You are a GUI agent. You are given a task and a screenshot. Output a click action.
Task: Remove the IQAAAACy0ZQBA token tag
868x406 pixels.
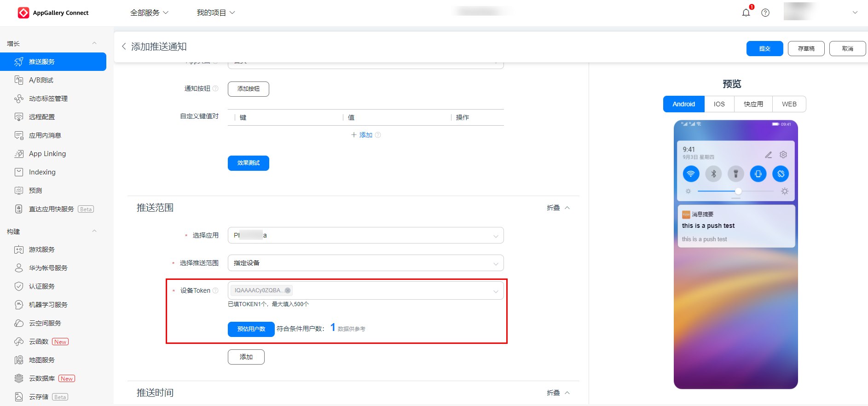click(288, 290)
